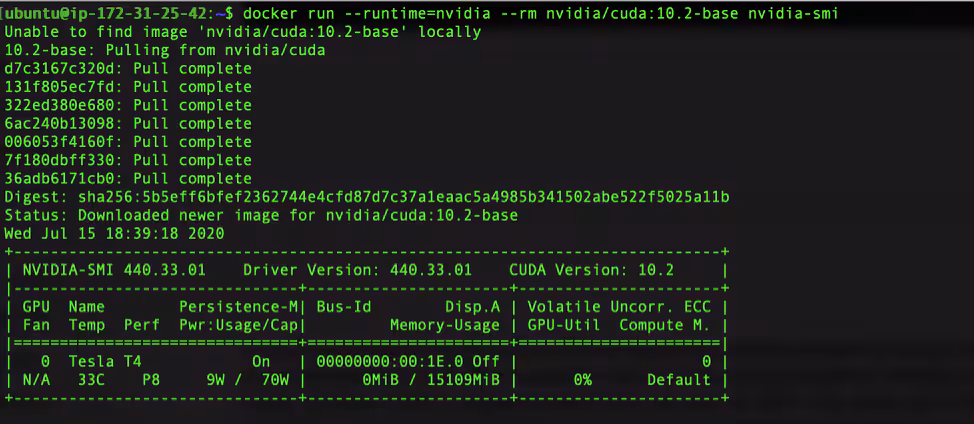The width and height of the screenshot is (974, 424).
Task: Click layer ID d7c3167c320d
Action: coord(60,69)
